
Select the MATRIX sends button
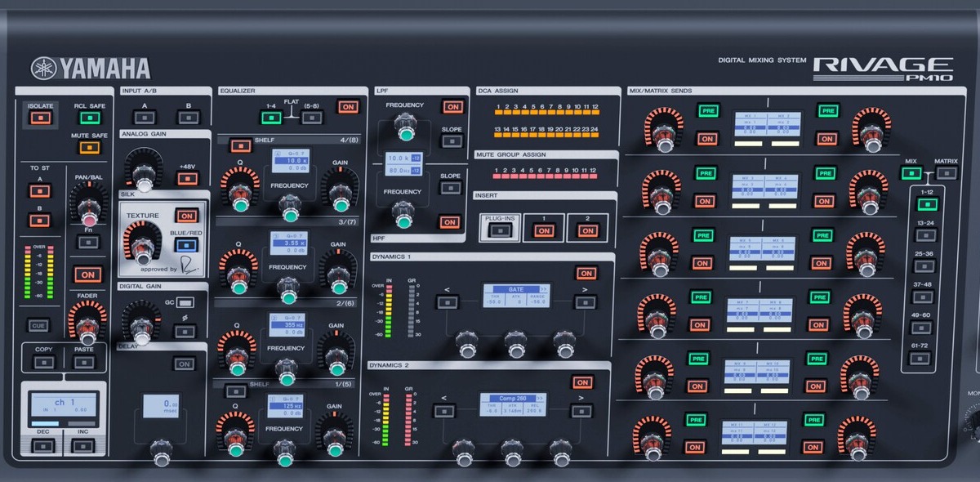pyautogui.click(x=947, y=173)
